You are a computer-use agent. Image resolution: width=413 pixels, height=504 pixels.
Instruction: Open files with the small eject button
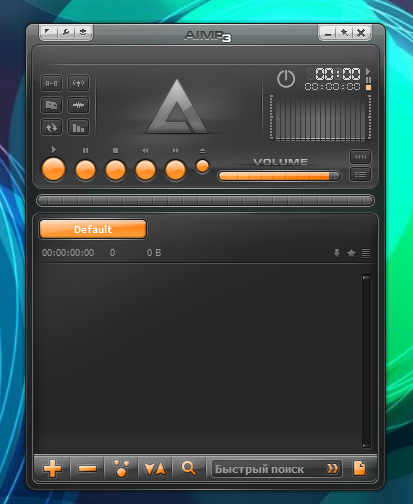(x=202, y=166)
